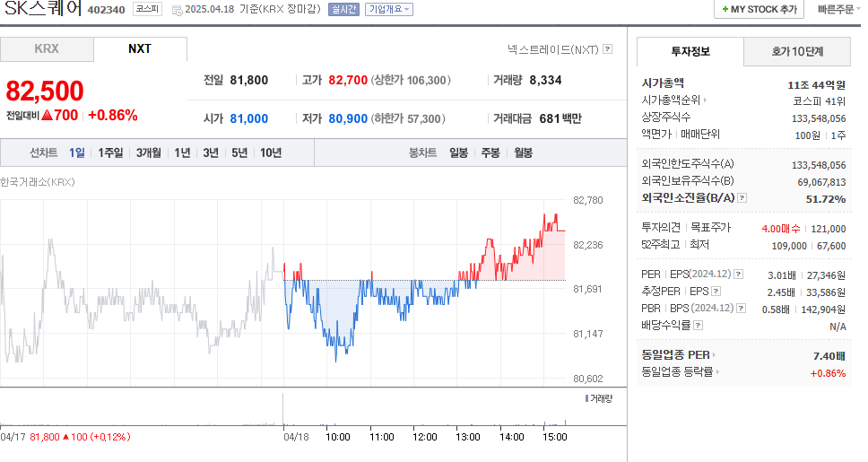The width and height of the screenshot is (868, 462).
Task: Switch to 주봉 candlestick chart
Action: (x=490, y=153)
